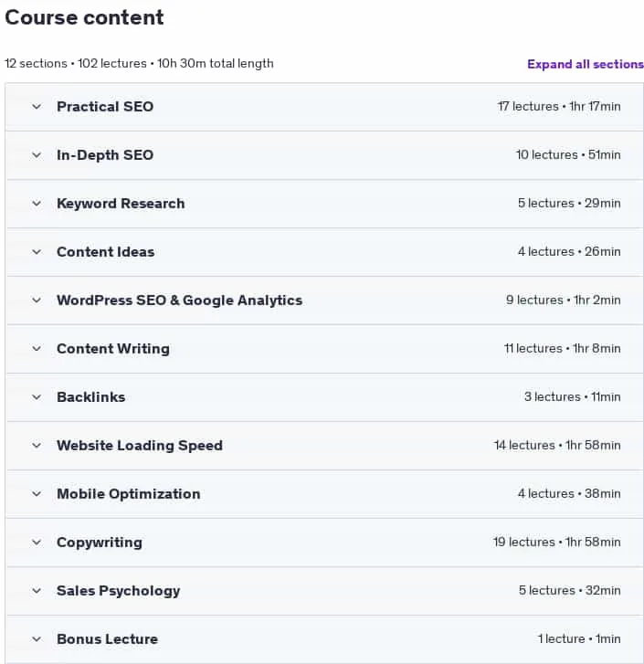Click Expand all sections link
The width and height of the screenshot is (644, 664).
point(586,64)
